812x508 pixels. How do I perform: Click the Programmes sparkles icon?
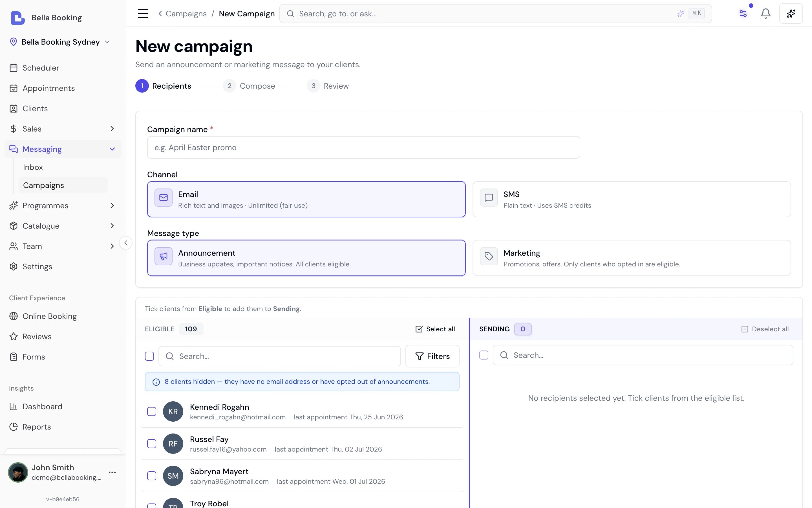14,206
